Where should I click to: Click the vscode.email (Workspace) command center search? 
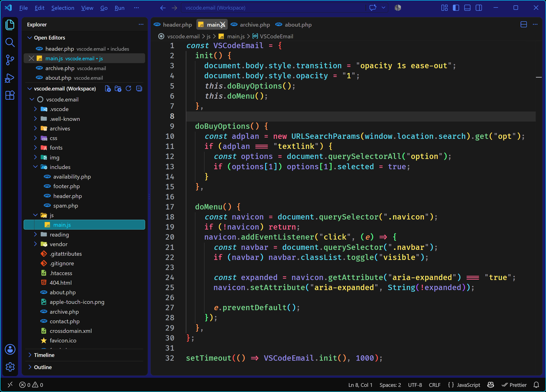[x=273, y=8]
